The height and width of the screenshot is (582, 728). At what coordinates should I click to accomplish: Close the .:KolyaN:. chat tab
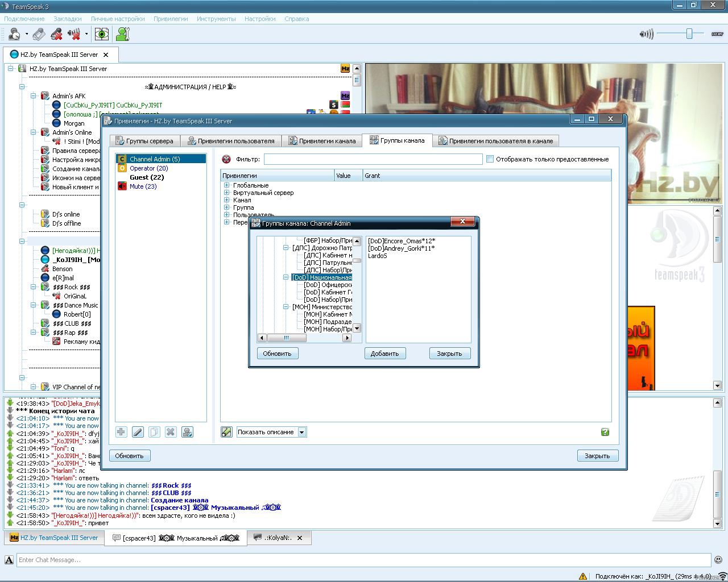point(300,538)
